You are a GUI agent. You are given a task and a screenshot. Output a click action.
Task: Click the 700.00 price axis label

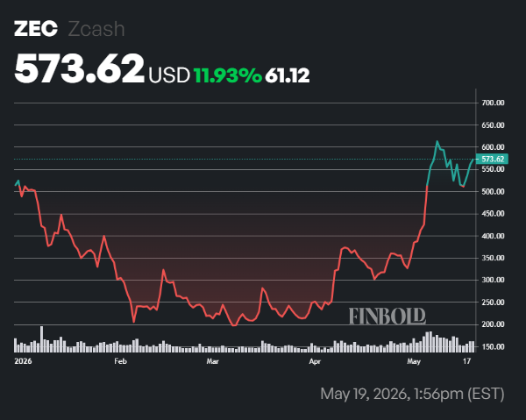click(x=493, y=103)
